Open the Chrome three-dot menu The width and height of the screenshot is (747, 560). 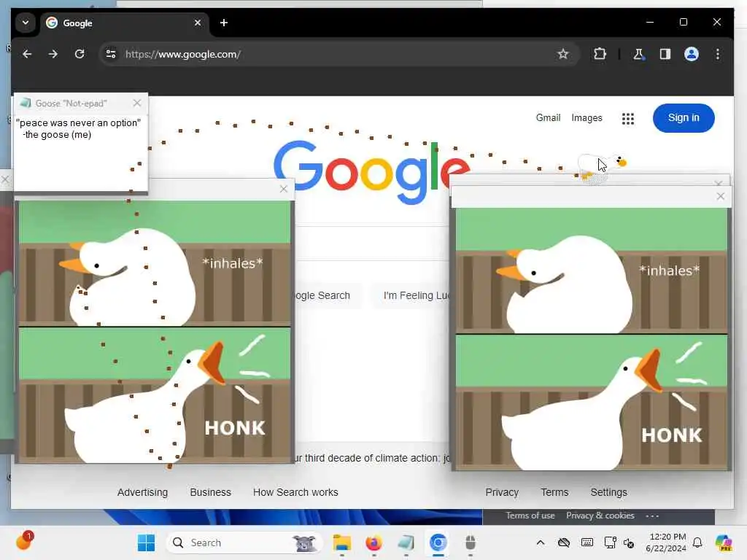(718, 54)
